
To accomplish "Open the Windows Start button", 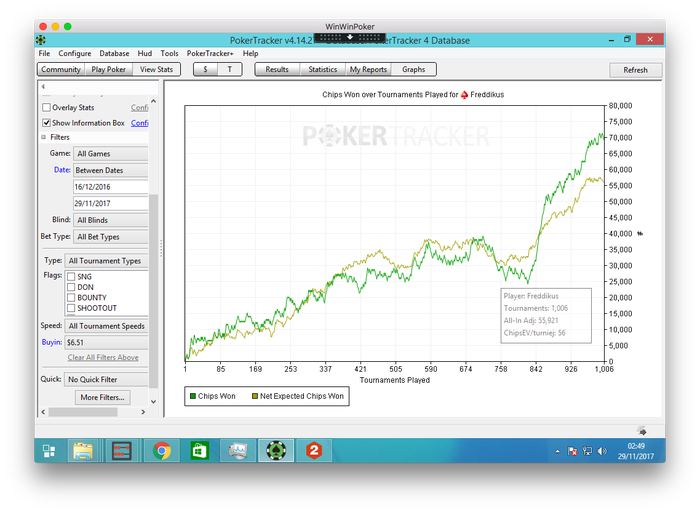I will click(x=49, y=451).
